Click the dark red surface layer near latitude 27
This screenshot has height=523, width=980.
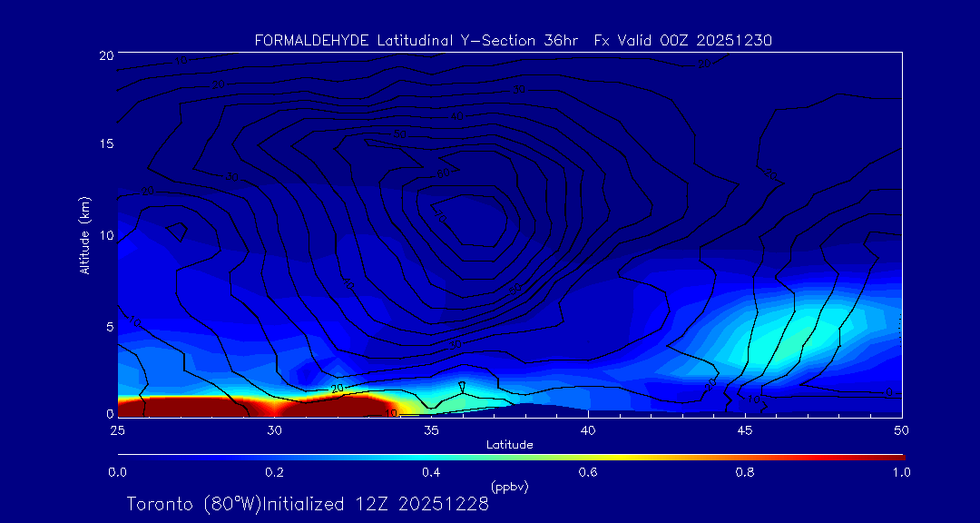coord(181,407)
